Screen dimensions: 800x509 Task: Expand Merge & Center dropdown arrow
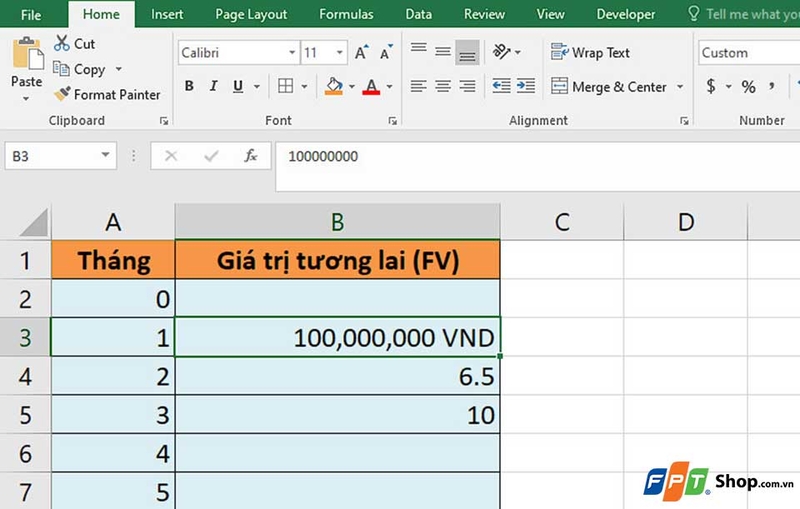pos(680,86)
